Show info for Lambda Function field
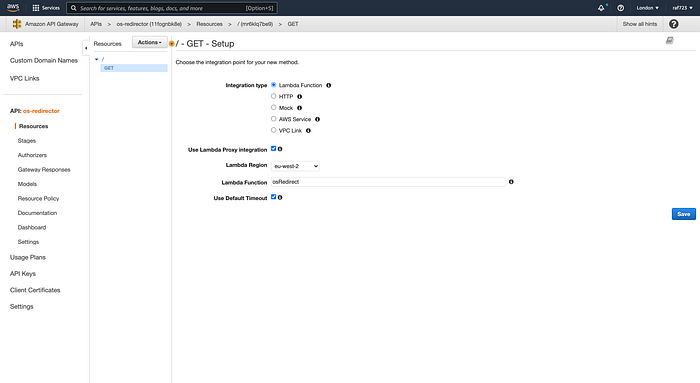 511,182
